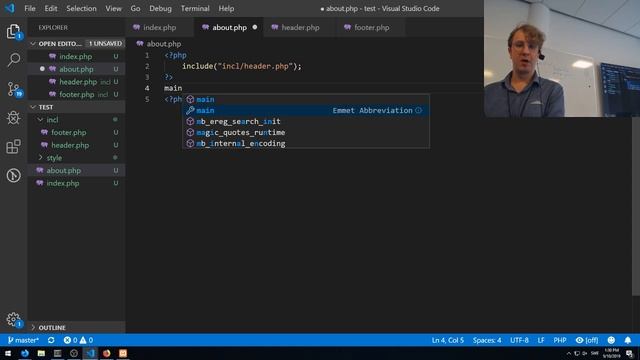Change encoding via UTF-8

[x=519, y=340]
